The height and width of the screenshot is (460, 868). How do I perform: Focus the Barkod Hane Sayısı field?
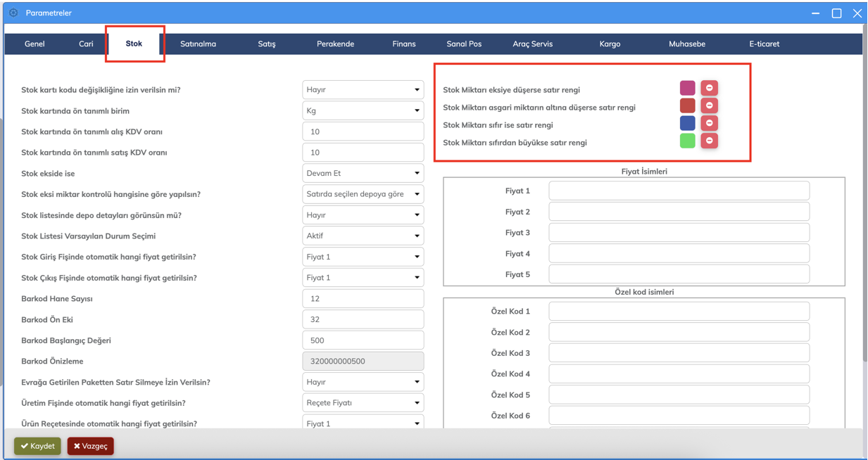click(x=363, y=299)
